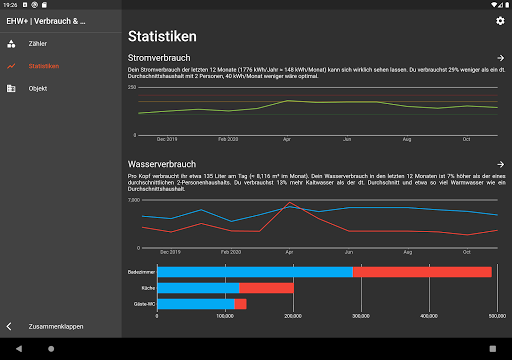Collapse the sidebar using the chevron arrow

tap(9, 326)
